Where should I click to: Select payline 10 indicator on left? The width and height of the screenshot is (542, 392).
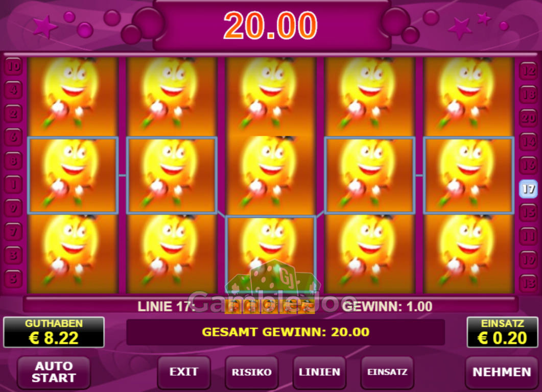coord(13,66)
